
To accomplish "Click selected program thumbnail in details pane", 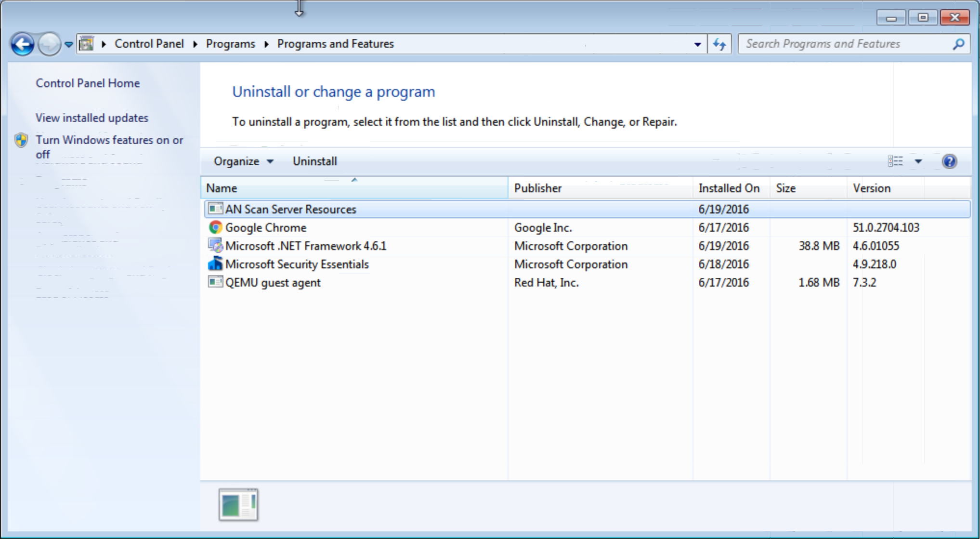I will click(x=238, y=505).
